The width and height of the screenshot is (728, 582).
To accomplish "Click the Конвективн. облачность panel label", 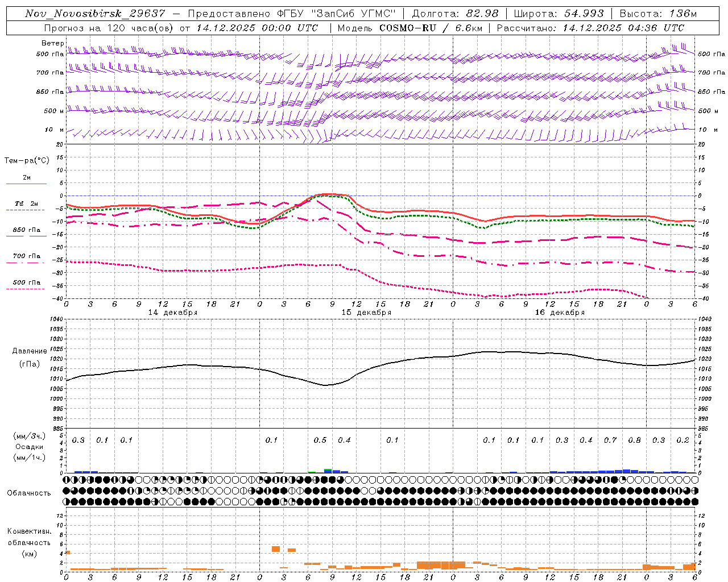I will point(29,537).
